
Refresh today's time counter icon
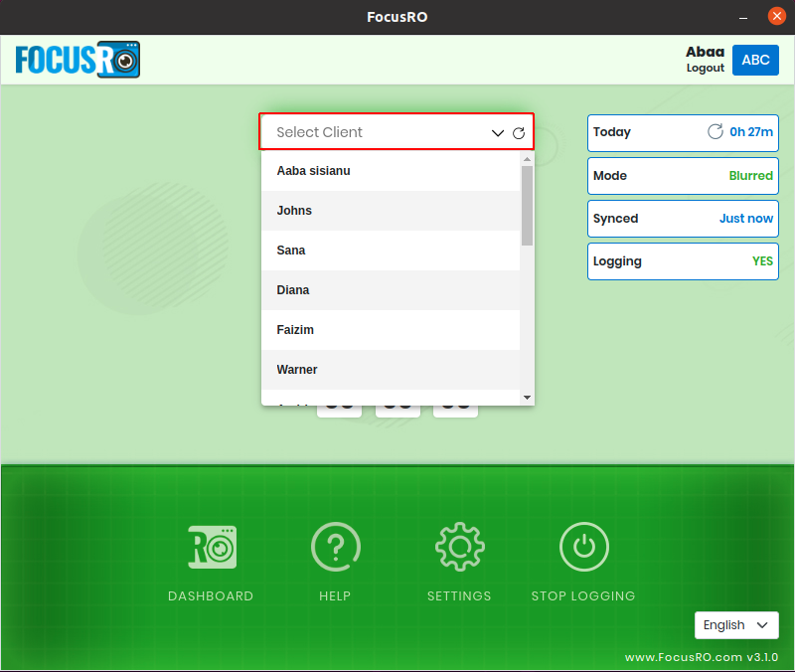coord(715,131)
